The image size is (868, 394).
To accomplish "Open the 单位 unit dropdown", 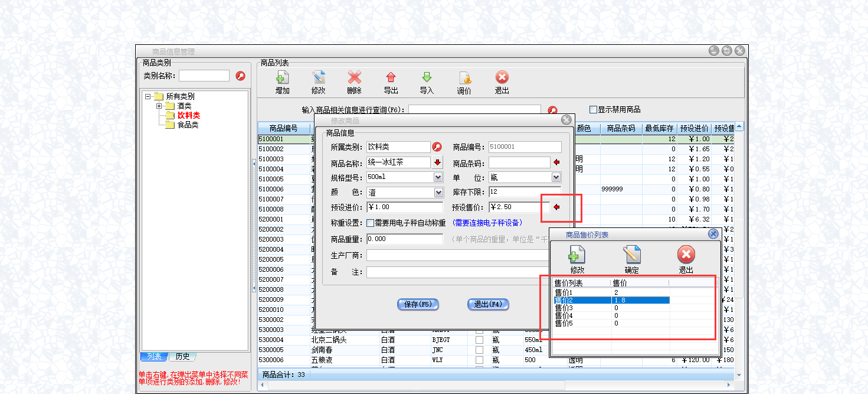I will (x=556, y=177).
